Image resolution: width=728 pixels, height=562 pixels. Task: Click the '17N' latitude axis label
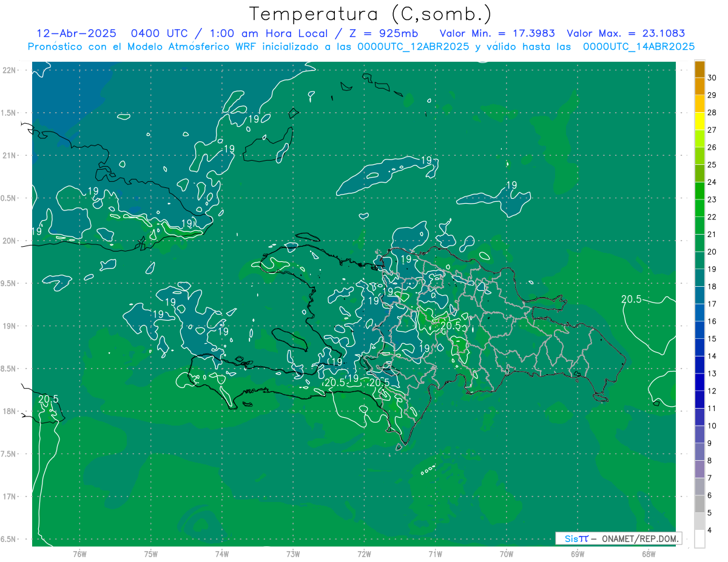9,497
